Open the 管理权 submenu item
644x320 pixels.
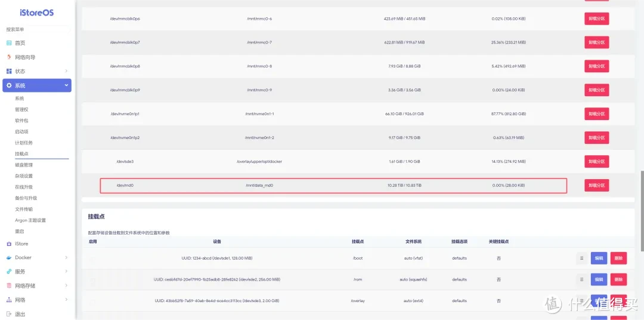click(x=21, y=109)
